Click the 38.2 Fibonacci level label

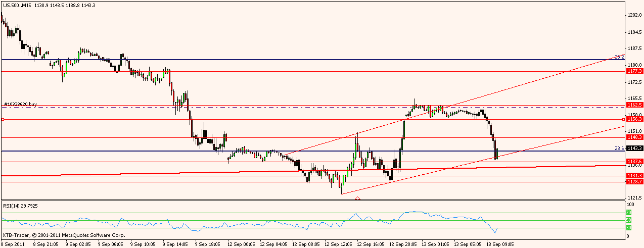pyautogui.click(x=619, y=57)
